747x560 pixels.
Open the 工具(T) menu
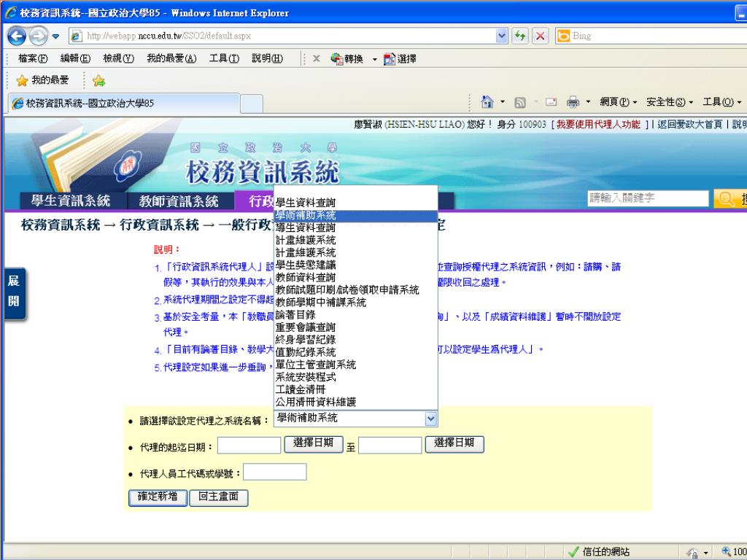click(224, 58)
